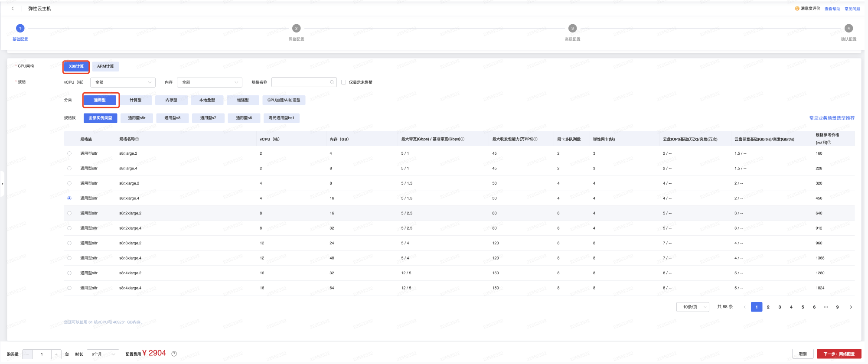Go to page 3 of results

[780, 307]
